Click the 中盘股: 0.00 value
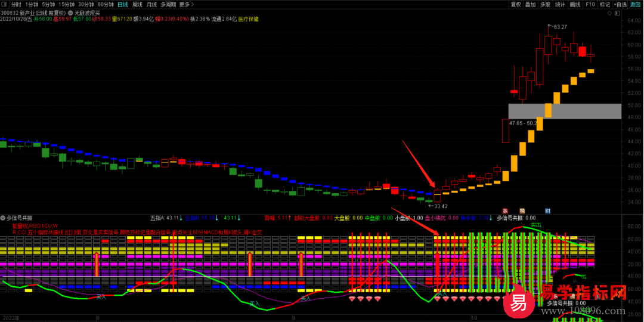Screen dimensions: 644x322 [x=379, y=218]
